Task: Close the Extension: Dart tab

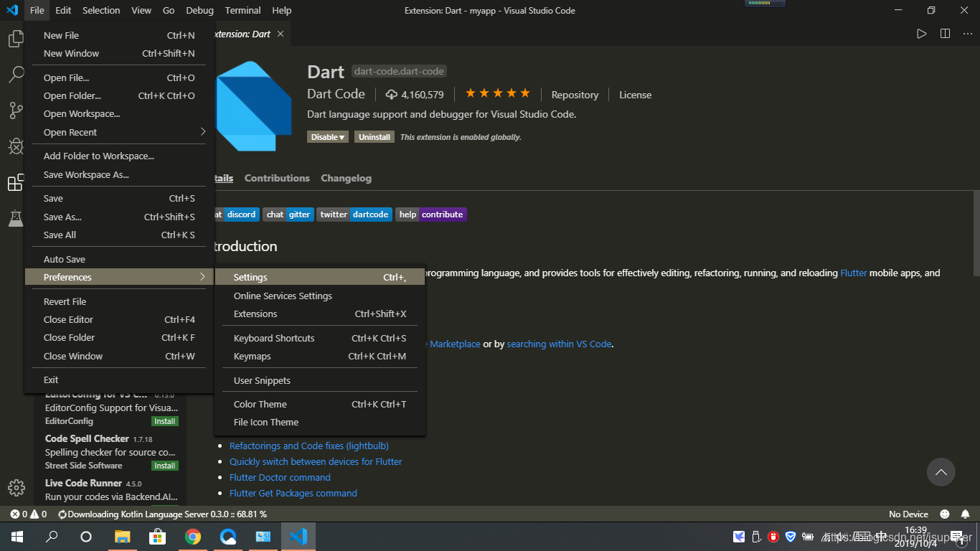Action: (281, 34)
